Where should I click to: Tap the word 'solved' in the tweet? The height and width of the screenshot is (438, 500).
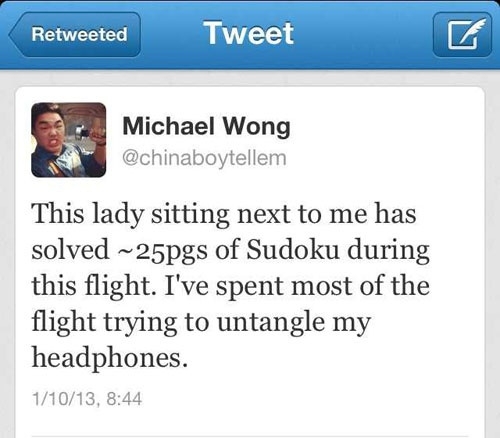coord(70,250)
